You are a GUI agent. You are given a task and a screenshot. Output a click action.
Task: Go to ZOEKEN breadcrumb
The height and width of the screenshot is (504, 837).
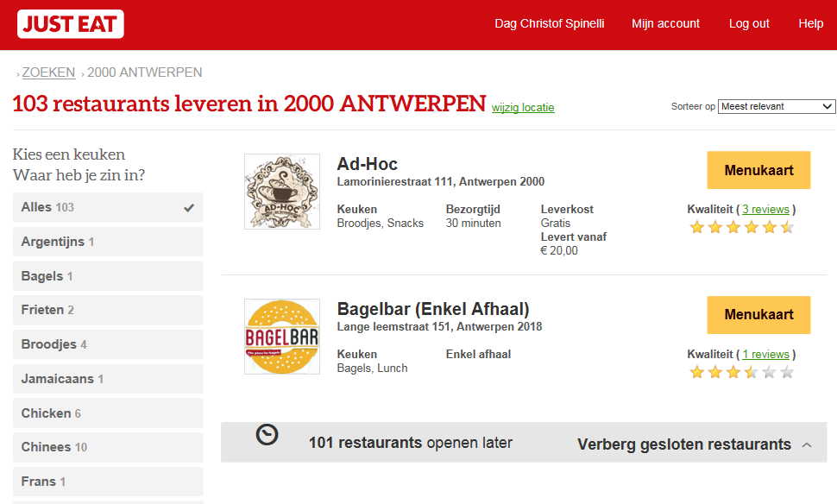pos(48,72)
